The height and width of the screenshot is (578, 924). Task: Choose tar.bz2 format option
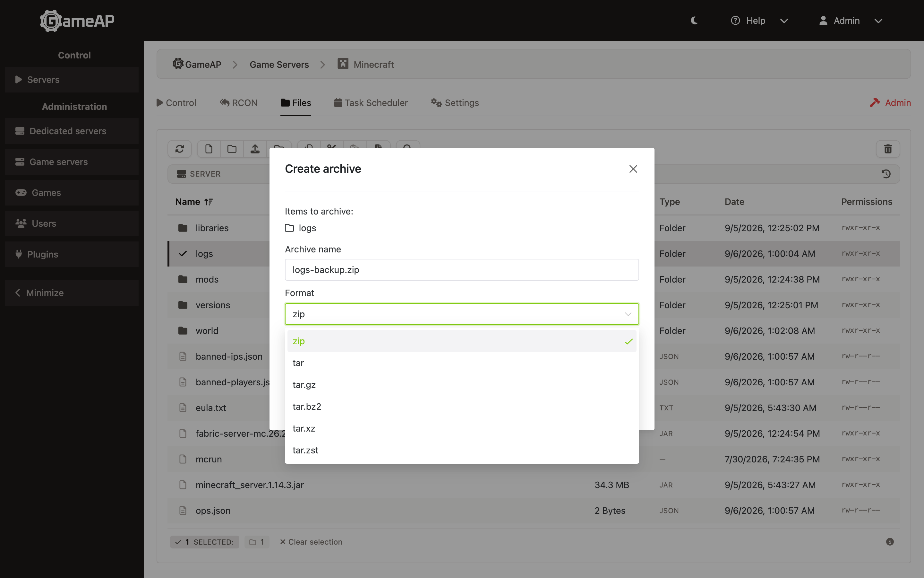tap(462, 406)
